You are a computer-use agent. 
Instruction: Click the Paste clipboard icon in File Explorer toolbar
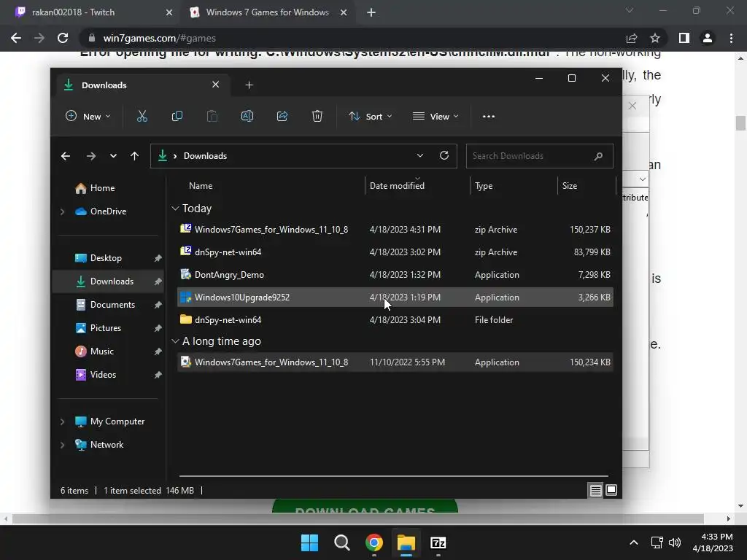tap(212, 116)
